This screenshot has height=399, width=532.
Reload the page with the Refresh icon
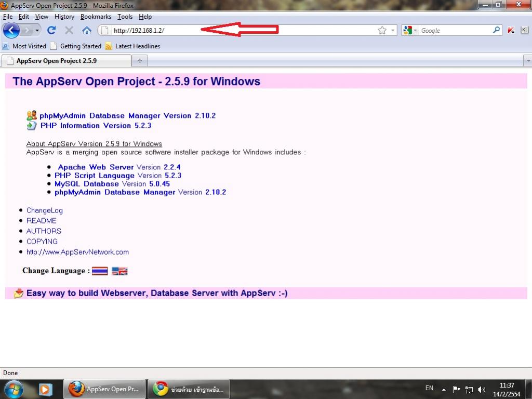(51, 31)
